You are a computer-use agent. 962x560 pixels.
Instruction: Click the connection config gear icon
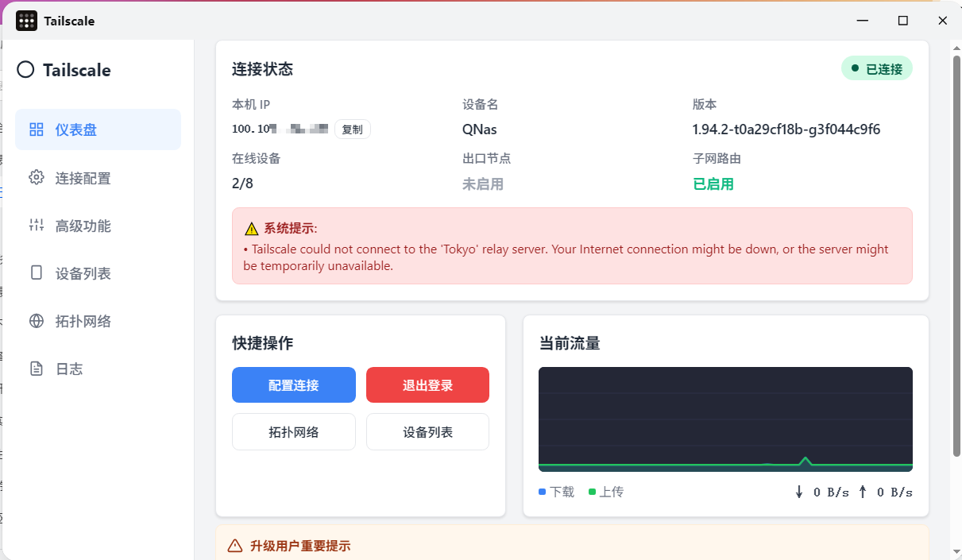coord(36,178)
